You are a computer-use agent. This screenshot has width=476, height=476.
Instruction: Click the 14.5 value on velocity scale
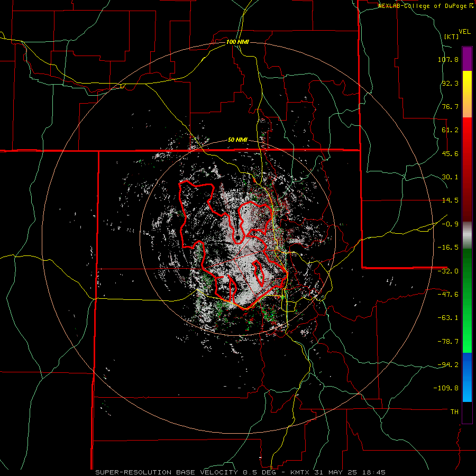point(450,200)
